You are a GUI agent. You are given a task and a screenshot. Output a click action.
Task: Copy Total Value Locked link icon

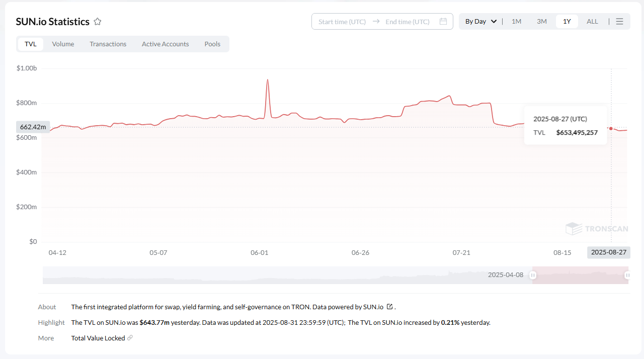pos(130,338)
